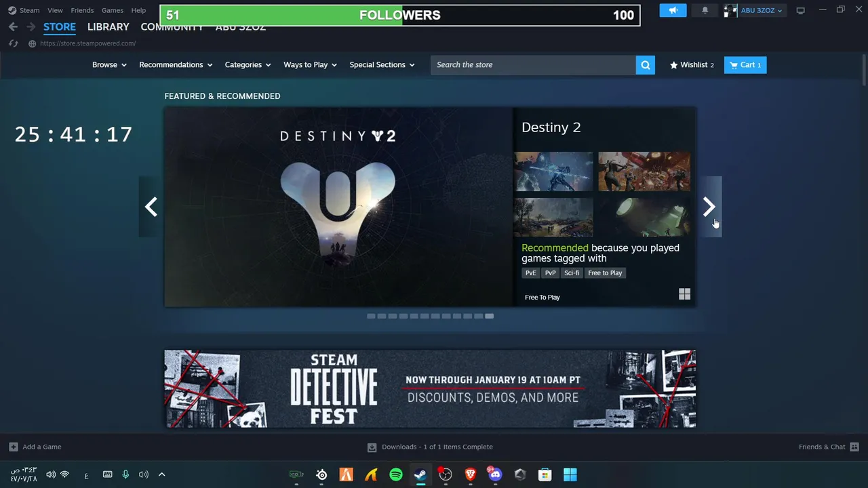
Task: Switch to the LIBRARY tab
Action: pos(108,26)
